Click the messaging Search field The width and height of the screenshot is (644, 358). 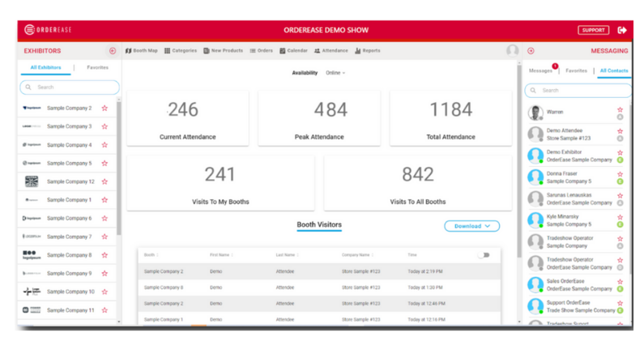(578, 91)
